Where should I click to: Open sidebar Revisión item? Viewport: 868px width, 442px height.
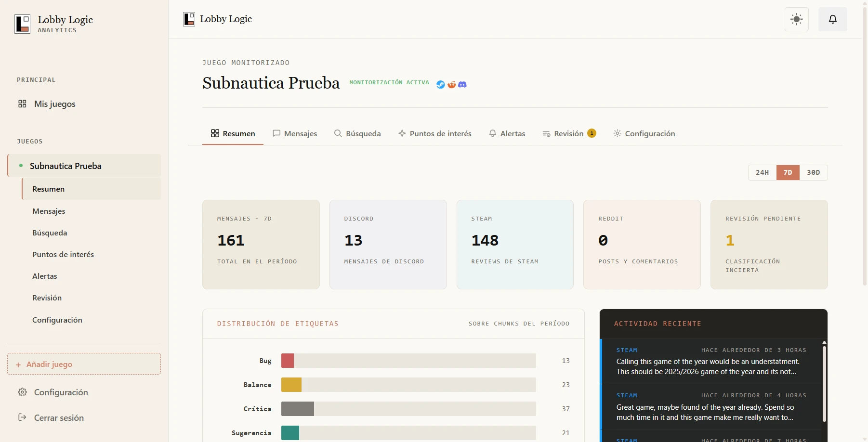pos(92,298)
